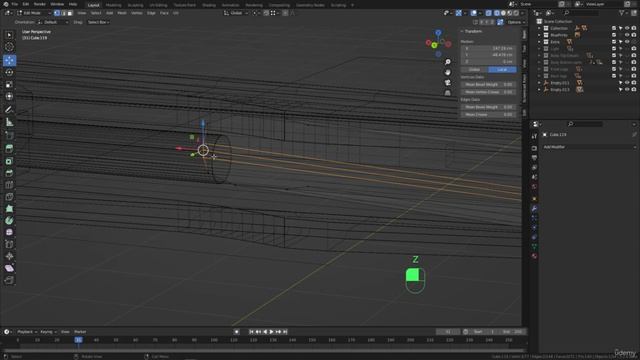Viewport: 640px width, 360px height.
Task: Select the Shear tool
Action: [9, 268]
